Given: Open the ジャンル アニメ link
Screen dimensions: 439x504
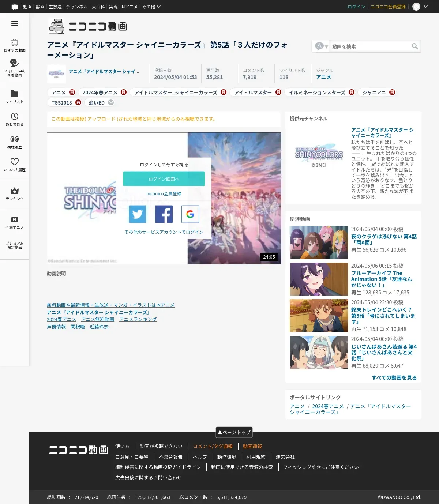Looking at the screenshot, I should pos(324,77).
